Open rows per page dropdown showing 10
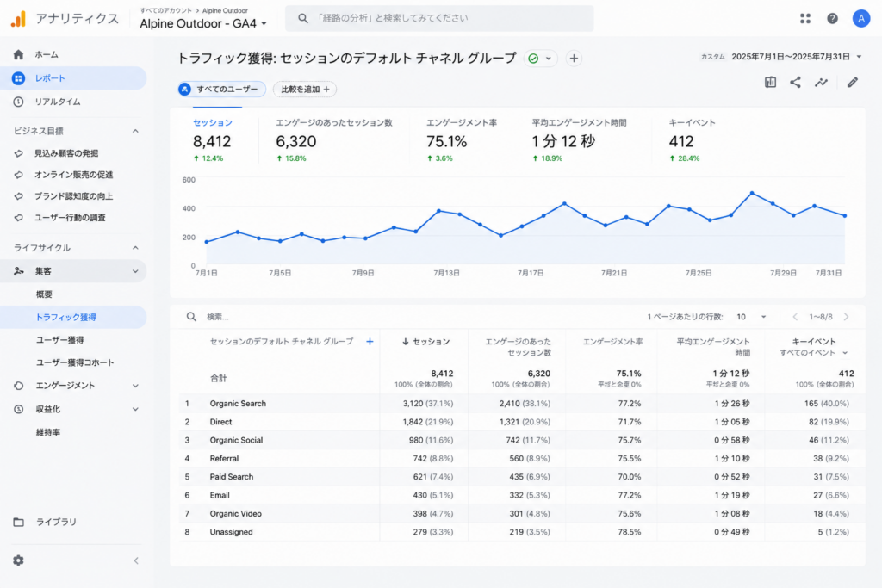882x588 pixels. pyautogui.click(x=751, y=317)
